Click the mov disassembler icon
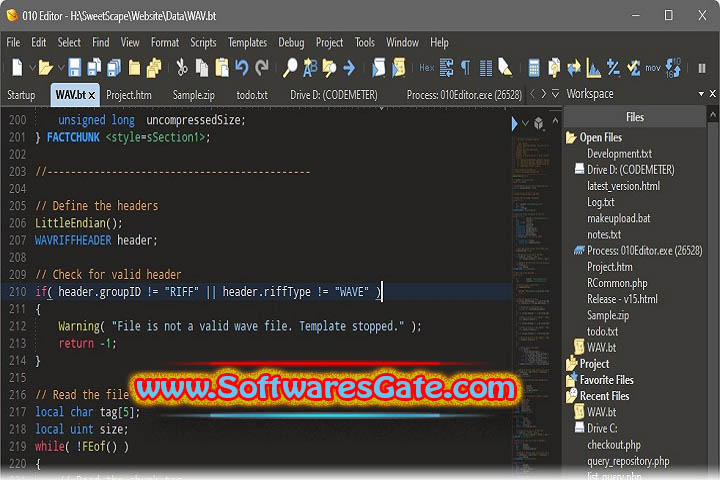The height and width of the screenshot is (480, 720). [x=652, y=68]
